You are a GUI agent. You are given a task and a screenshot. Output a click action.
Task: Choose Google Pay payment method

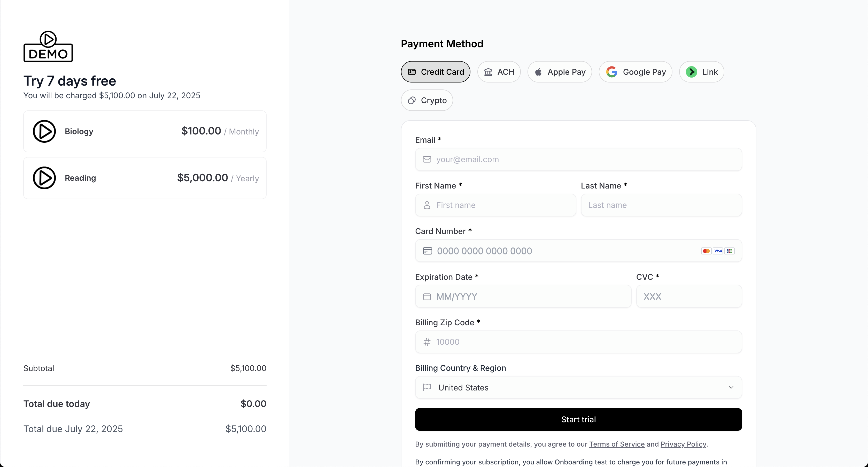[x=636, y=72]
